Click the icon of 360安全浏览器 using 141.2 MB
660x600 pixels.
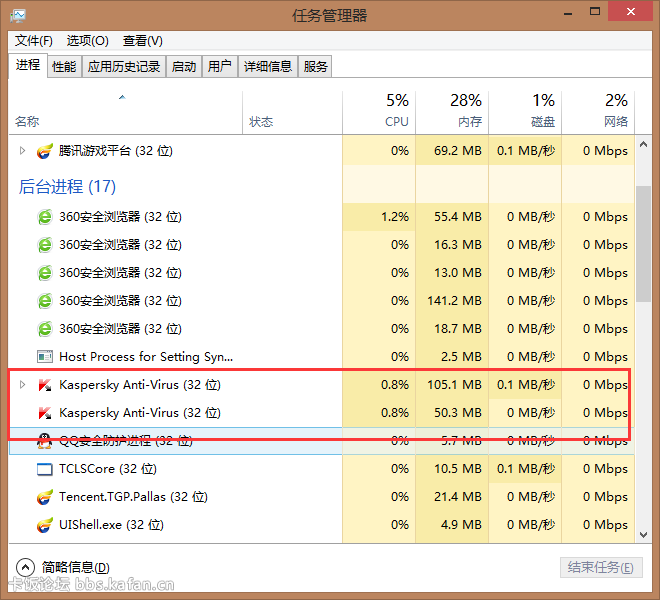[x=45, y=301]
